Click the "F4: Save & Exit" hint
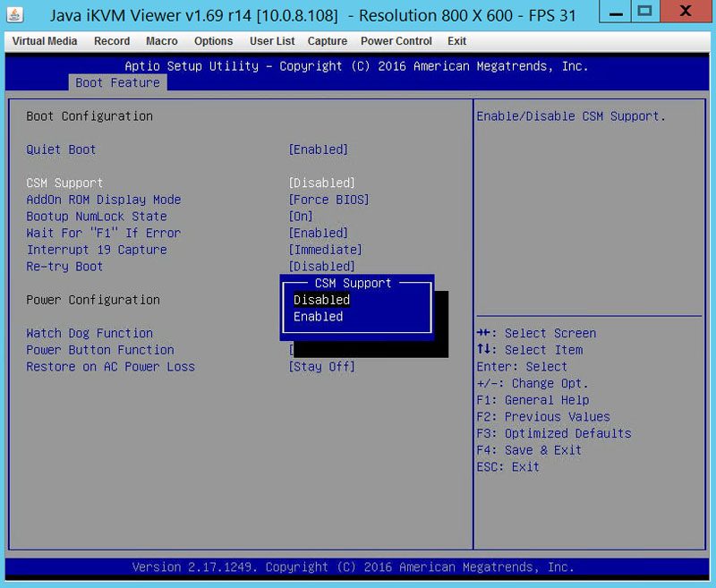 point(529,450)
